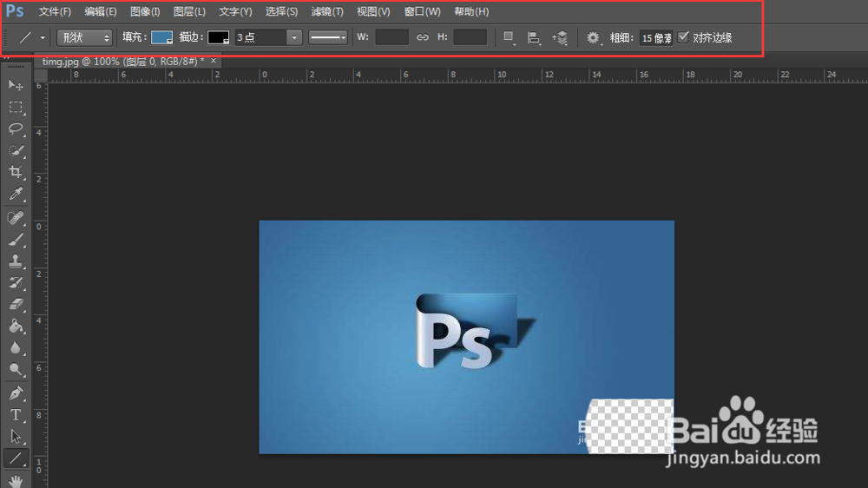Open path alignment options icon
Screen dimensions: 868x488
(534, 37)
